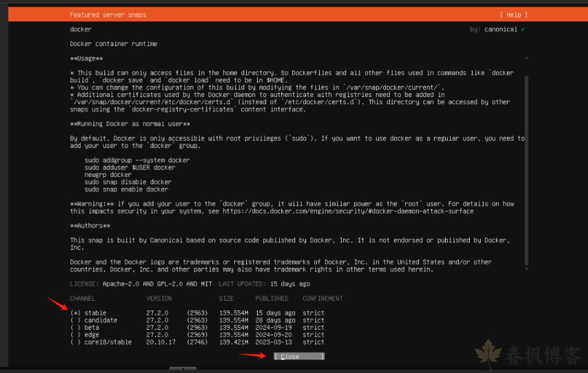Click published date 2023-03-13

[x=274, y=342]
